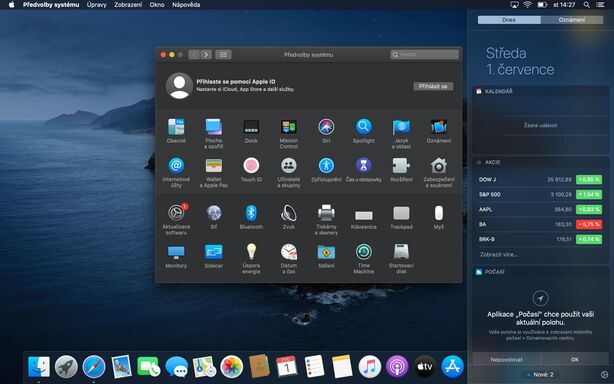This screenshot has width=614, height=384.
Task: Select the DOW J stock row
Action: [540, 180]
